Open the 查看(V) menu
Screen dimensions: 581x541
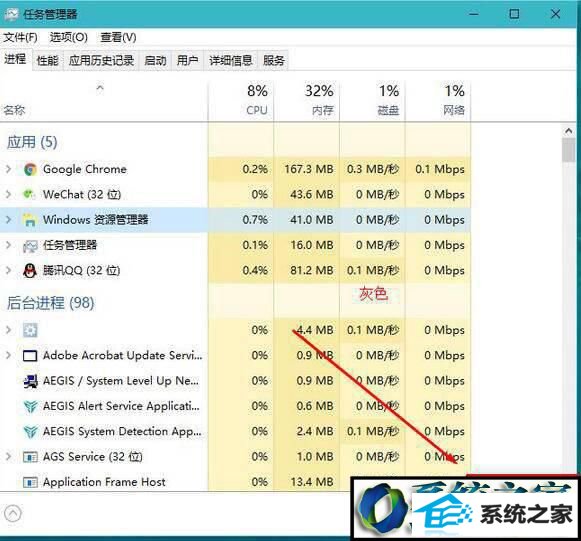coord(119,37)
